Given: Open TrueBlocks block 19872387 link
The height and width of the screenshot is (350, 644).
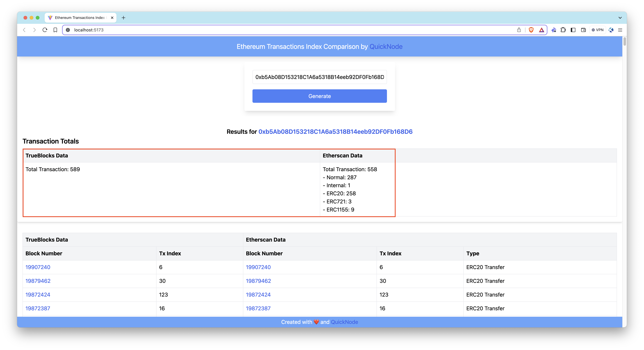Looking at the screenshot, I should (38, 308).
